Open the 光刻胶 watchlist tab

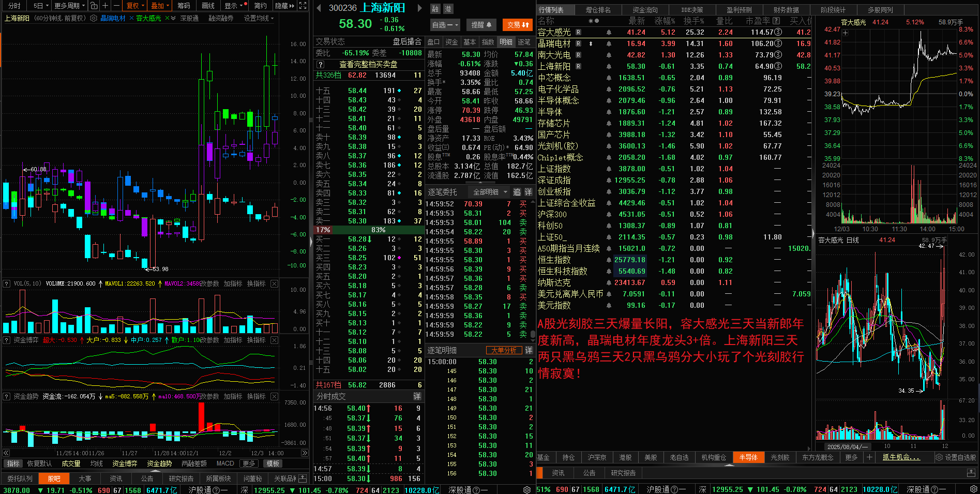click(x=780, y=457)
